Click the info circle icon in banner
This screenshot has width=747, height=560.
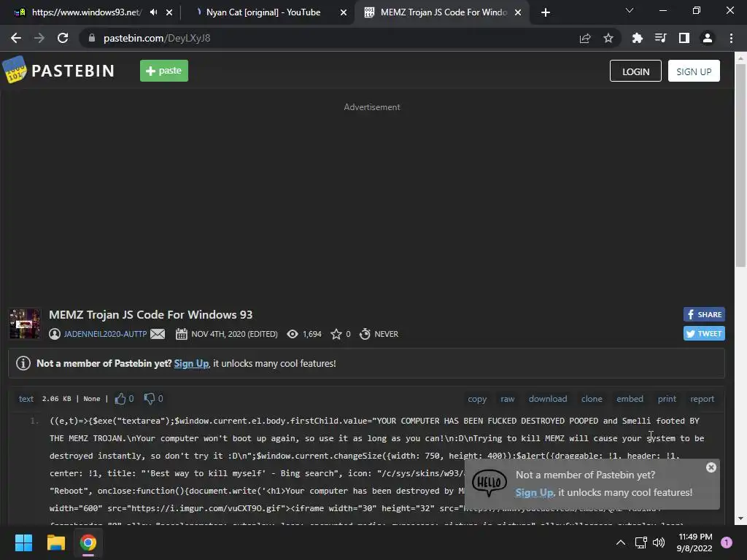[23, 363]
